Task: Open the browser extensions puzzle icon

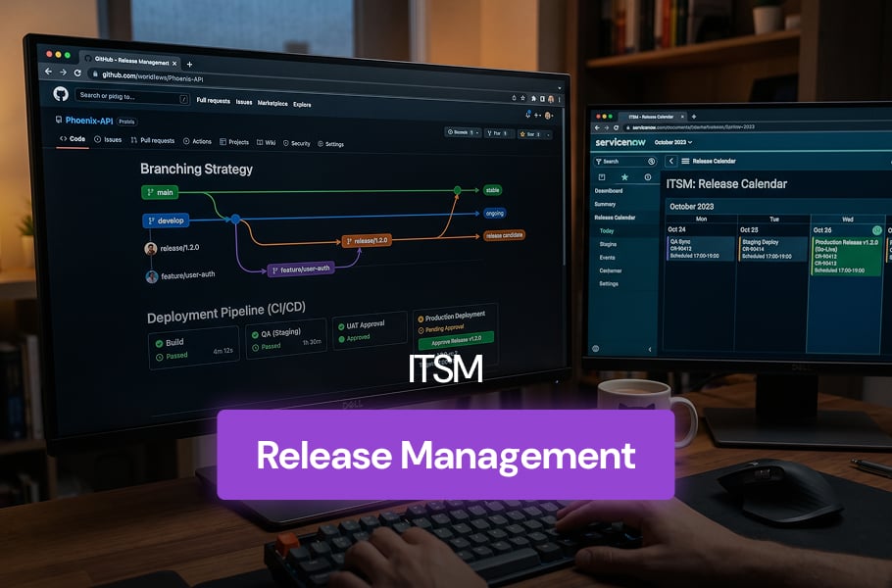Action: coord(533,98)
